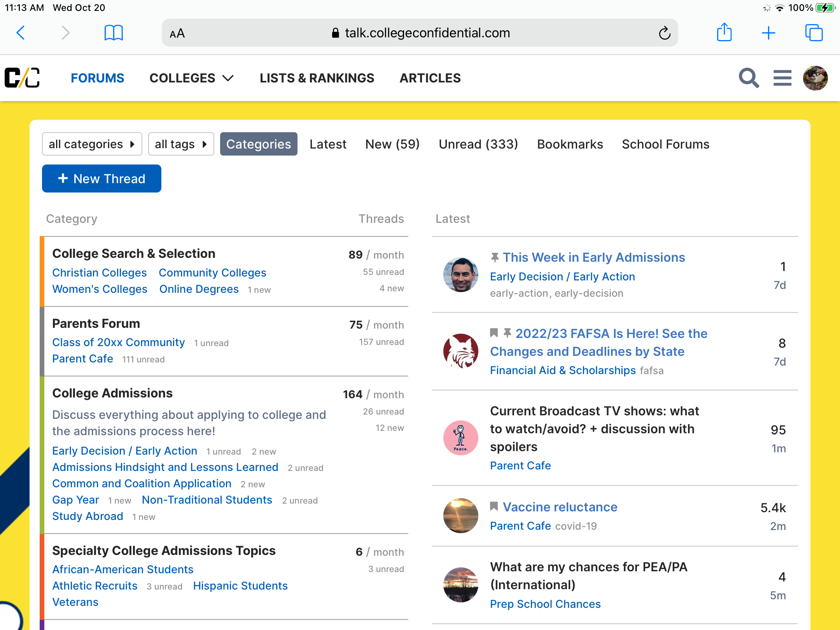This screenshot has height=630, width=840.
Task: Expand the all tags dropdown
Action: [181, 144]
